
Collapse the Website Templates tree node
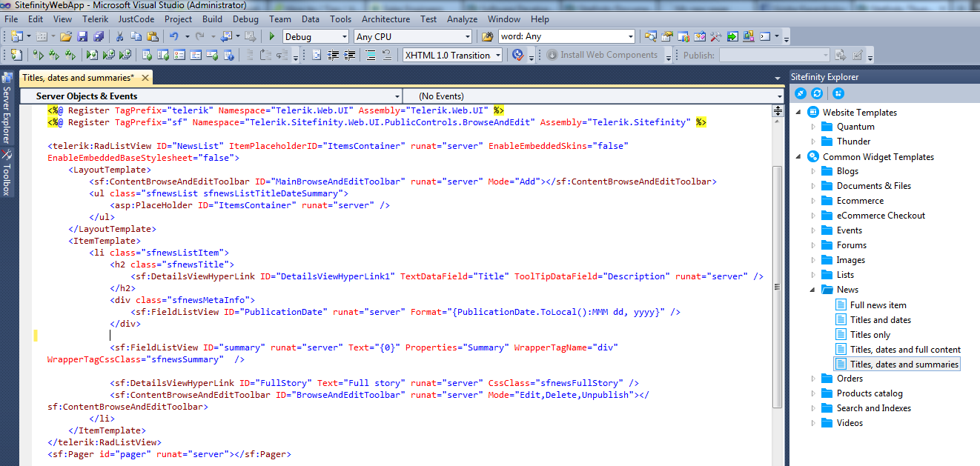pos(798,112)
